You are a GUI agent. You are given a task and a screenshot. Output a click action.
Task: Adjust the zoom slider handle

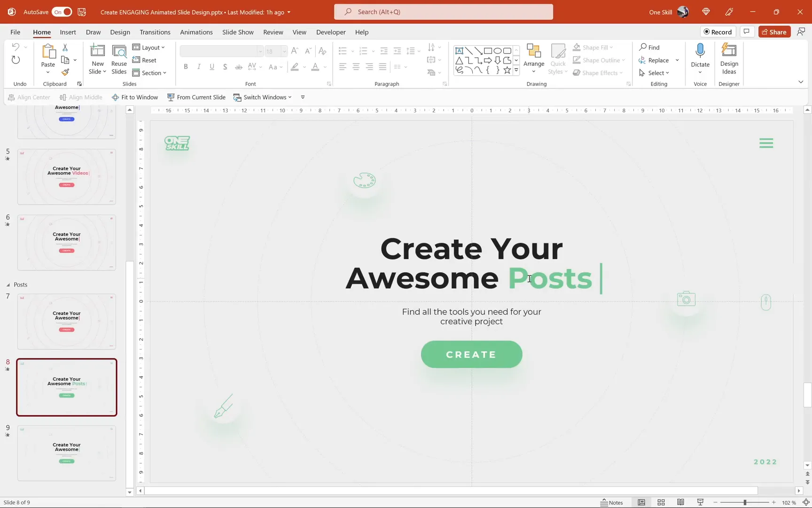pyautogui.click(x=745, y=502)
